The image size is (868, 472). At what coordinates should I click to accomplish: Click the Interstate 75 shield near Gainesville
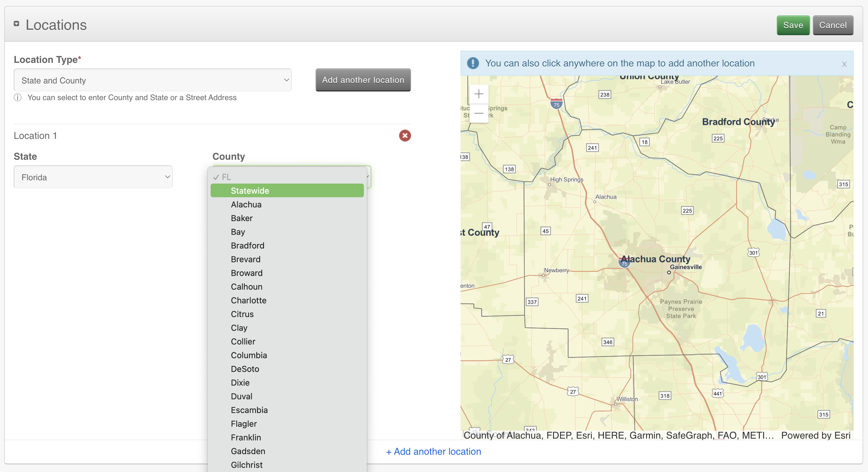click(x=624, y=264)
